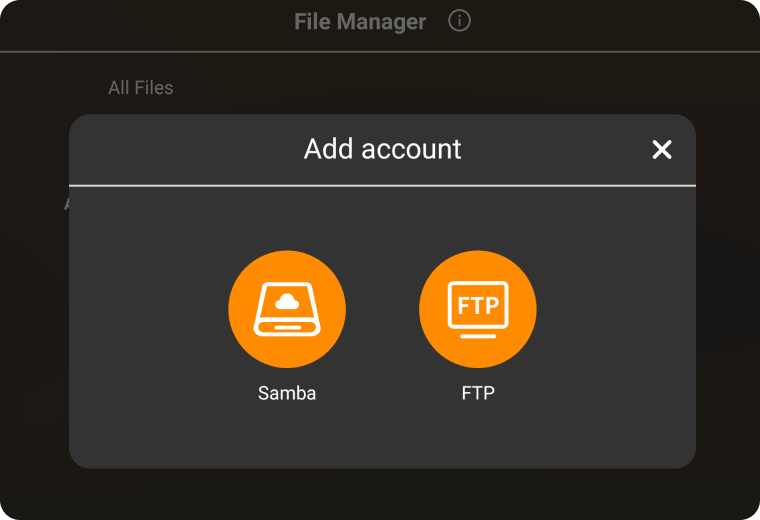Tap the FTP letters inside the monitor icon
This screenshot has width=760, height=520.
coord(478,305)
